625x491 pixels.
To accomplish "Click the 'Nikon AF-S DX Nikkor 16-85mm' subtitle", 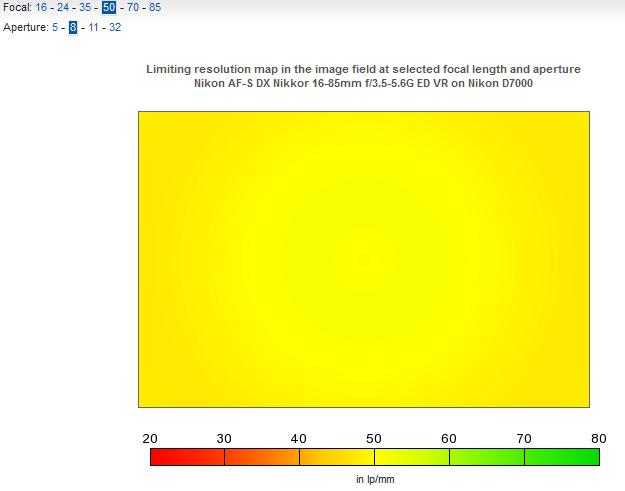I will [x=363, y=83].
